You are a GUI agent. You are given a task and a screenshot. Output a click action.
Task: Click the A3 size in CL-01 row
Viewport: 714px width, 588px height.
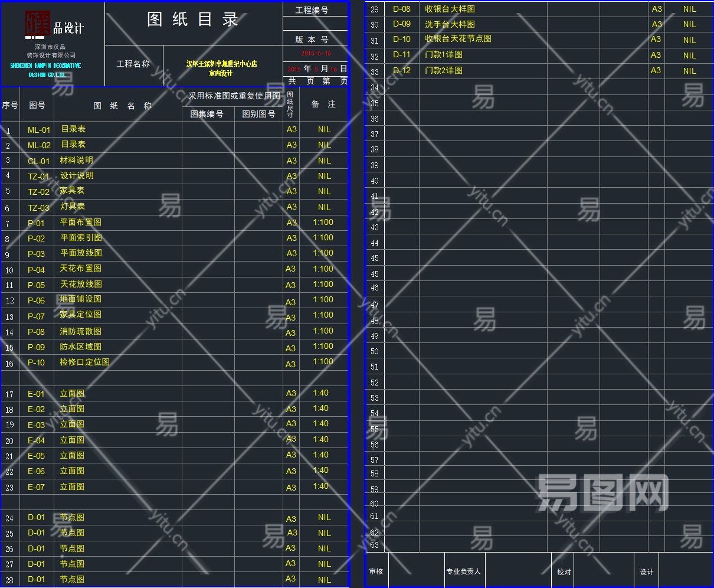coord(292,161)
